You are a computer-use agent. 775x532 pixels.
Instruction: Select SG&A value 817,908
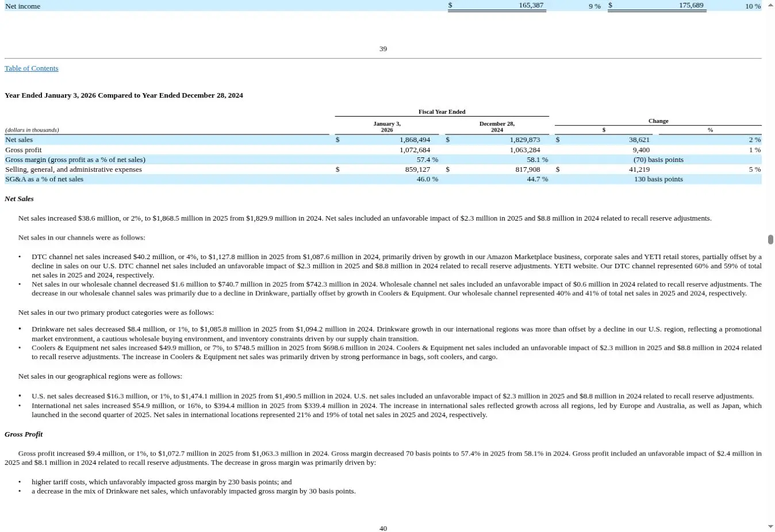[x=527, y=169]
